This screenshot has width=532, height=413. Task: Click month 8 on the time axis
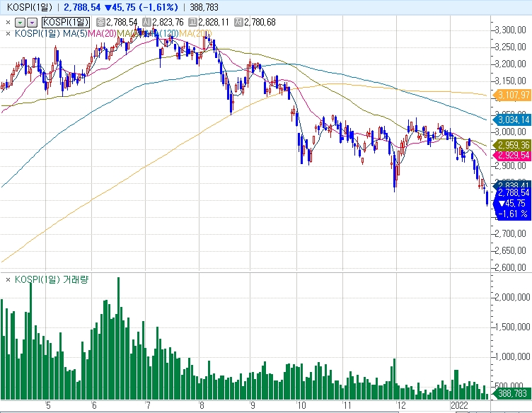(202, 405)
